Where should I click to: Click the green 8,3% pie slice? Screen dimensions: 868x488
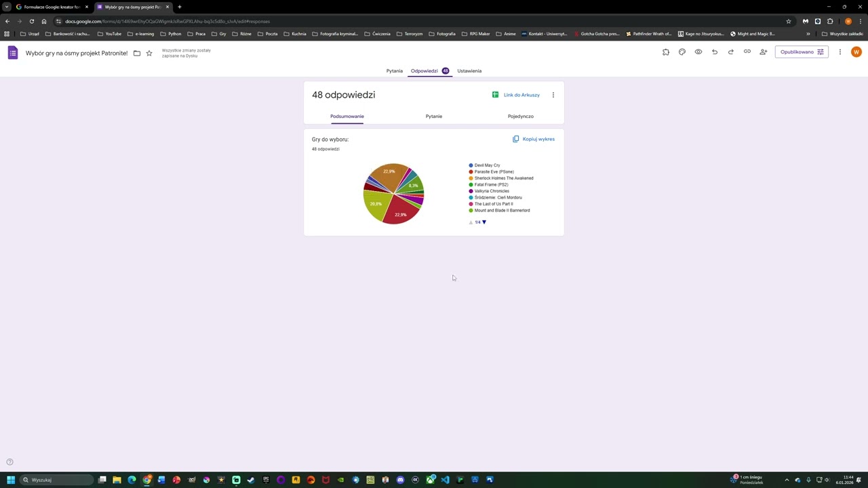click(412, 184)
